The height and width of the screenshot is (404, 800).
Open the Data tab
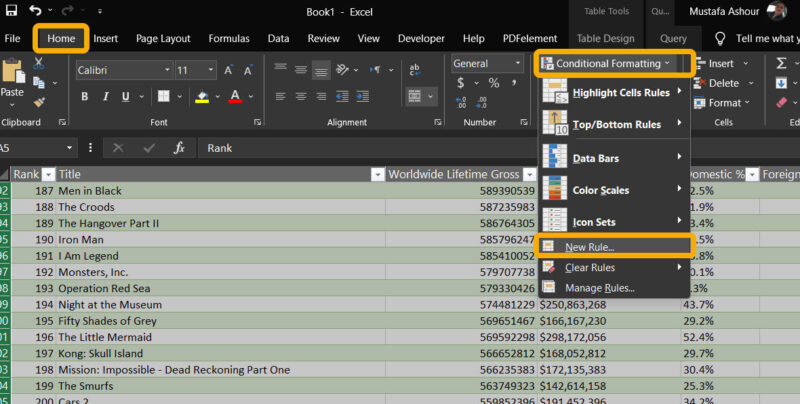(279, 38)
